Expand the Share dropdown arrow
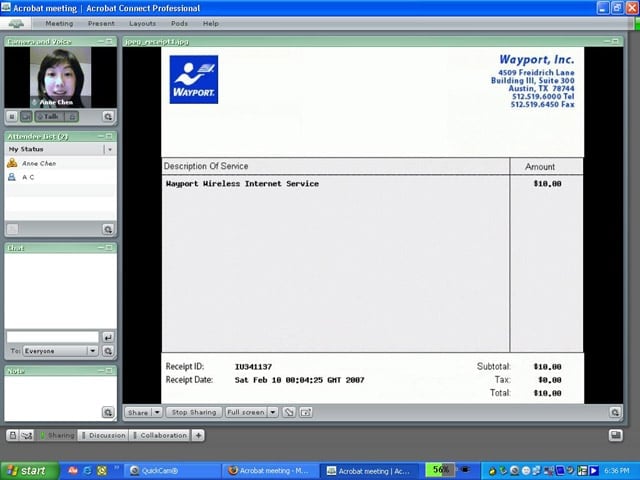 [157, 412]
